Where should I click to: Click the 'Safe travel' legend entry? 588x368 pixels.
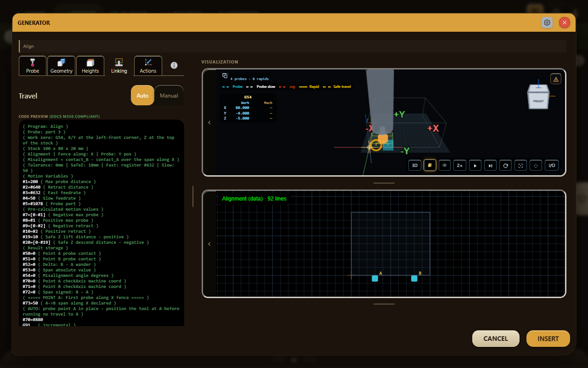(337, 86)
